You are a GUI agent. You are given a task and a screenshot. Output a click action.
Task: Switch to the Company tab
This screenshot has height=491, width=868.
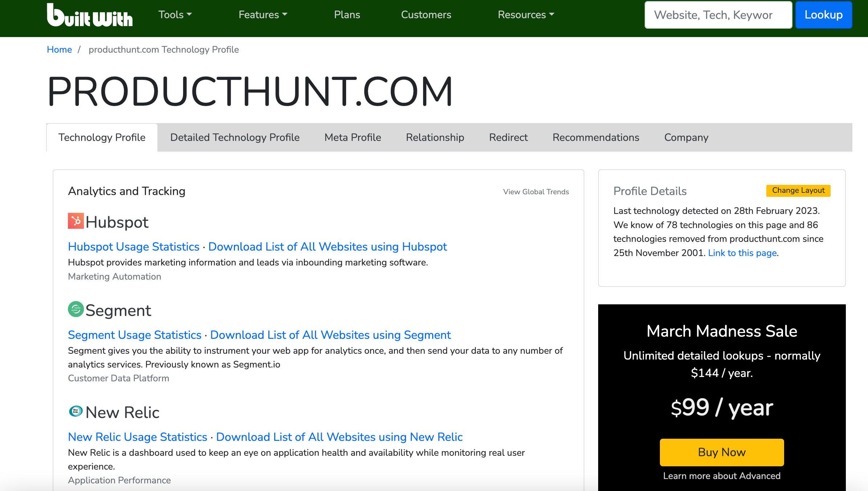(x=686, y=138)
